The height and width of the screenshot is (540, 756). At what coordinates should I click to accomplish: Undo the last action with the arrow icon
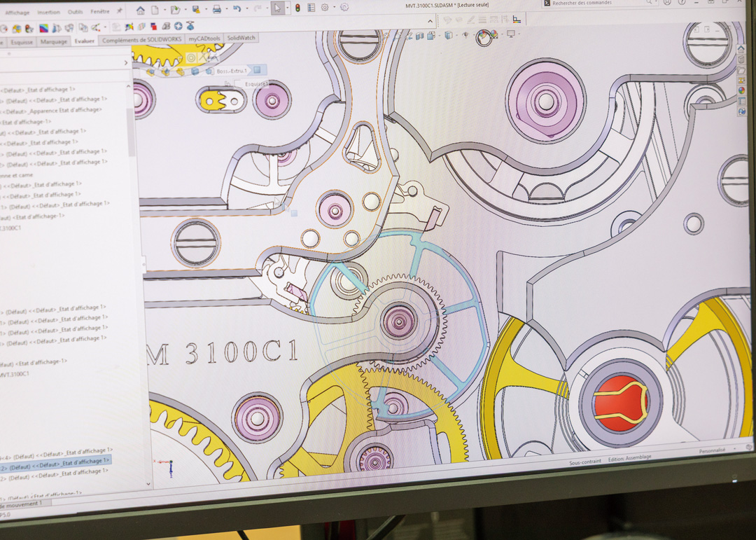click(x=237, y=8)
